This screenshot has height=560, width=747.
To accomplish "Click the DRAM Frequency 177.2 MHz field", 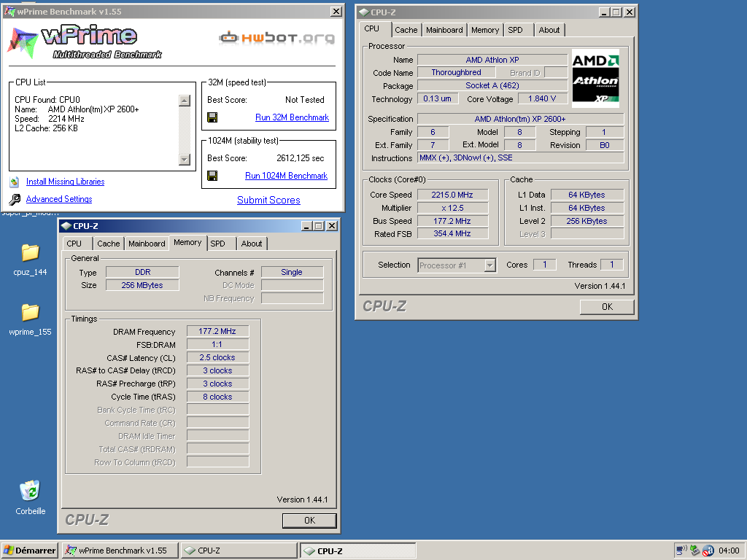I will pyautogui.click(x=217, y=331).
